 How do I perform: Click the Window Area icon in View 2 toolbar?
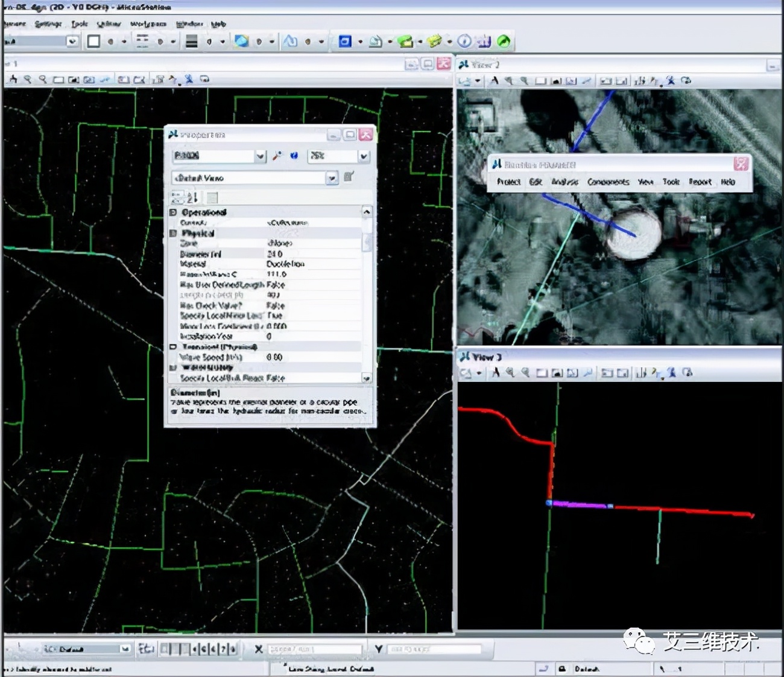[x=540, y=81]
